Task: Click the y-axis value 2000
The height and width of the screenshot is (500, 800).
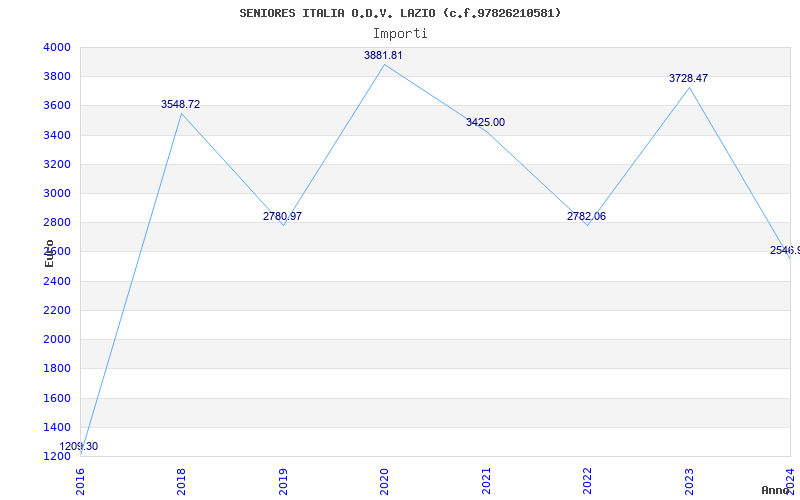Action: 57,340
